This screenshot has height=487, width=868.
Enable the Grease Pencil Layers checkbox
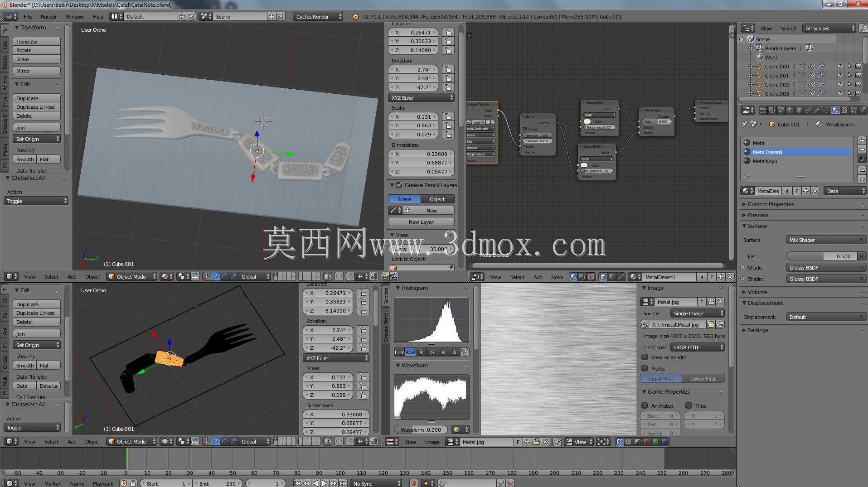point(399,185)
